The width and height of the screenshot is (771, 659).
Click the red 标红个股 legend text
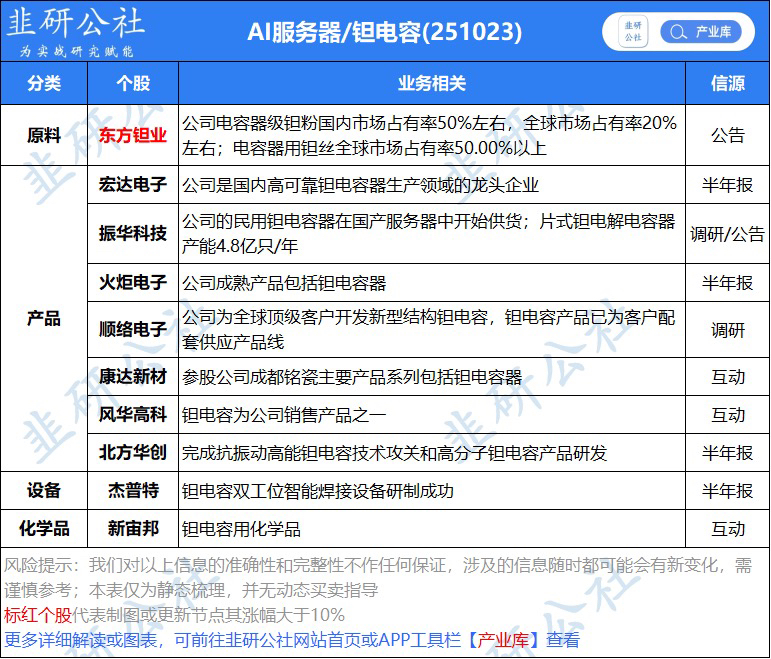[x=38, y=615]
